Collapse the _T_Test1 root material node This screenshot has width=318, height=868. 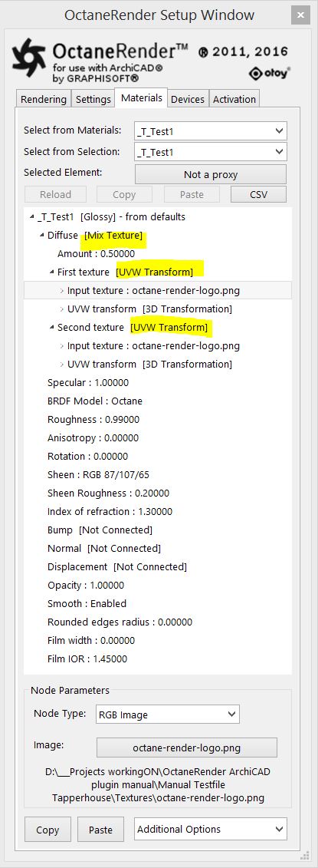pos(32,217)
